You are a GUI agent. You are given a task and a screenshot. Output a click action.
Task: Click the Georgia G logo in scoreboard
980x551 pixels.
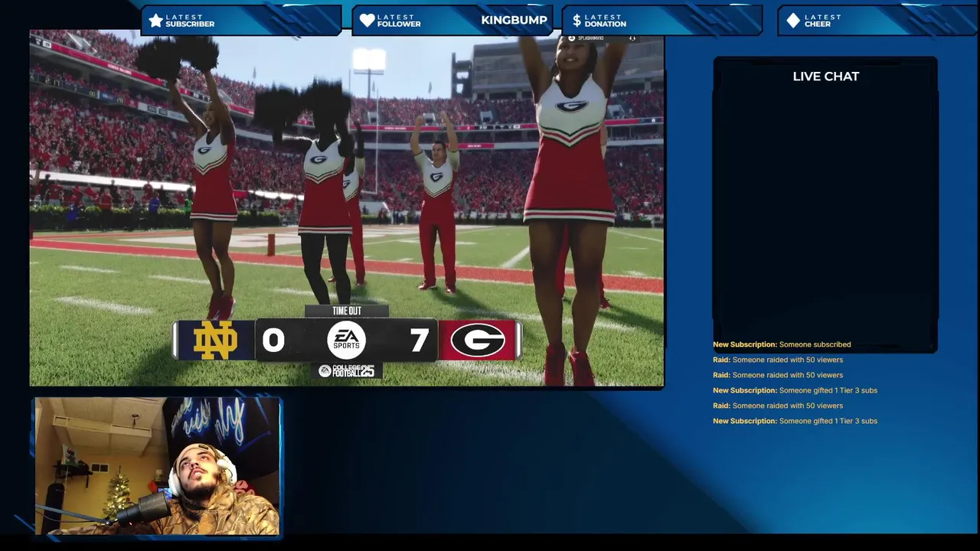pyautogui.click(x=478, y=340)
